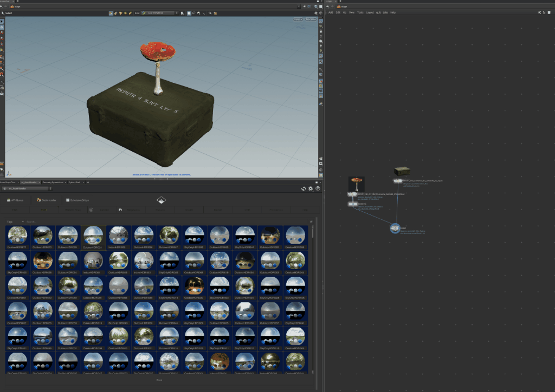Open the Persp camera dropdown in viewport
This screenshot has width=555, height=392.
[298, 19]
